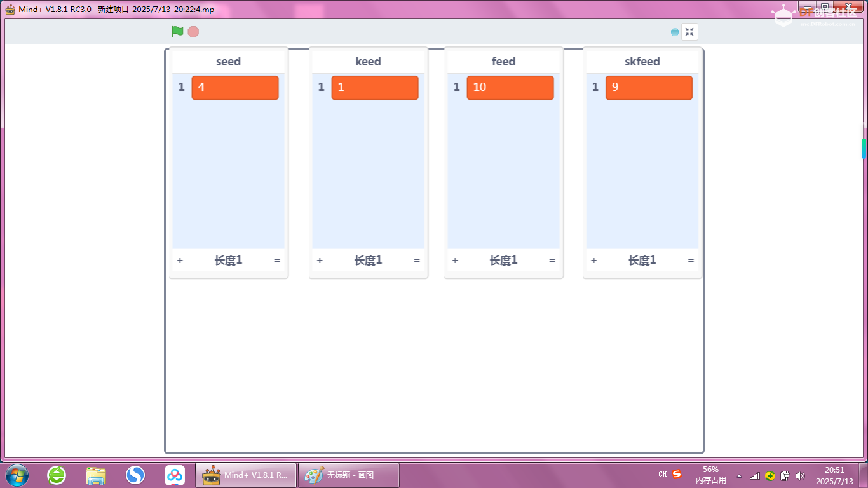This screenshot has height=488, width=868.
Task: Click the blue status indicator dot
Action: tap(675, 32)
